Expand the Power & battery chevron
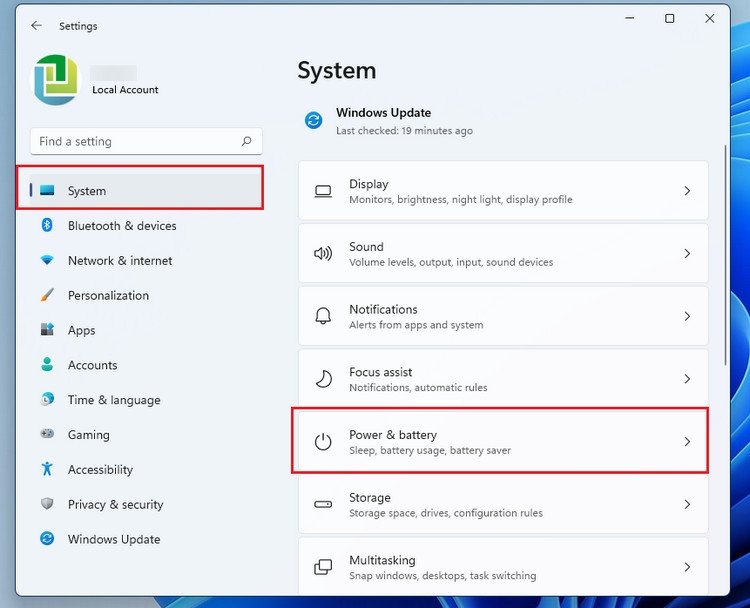750x608 pixels. pyautogui.click(x=687, y=442)
